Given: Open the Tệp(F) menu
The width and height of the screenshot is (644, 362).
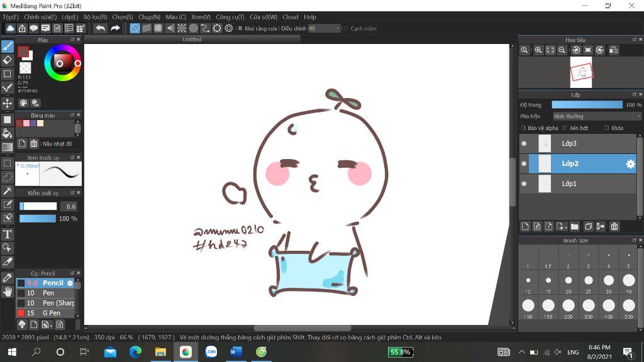Looking at the screenshot, I should point(11,17).
